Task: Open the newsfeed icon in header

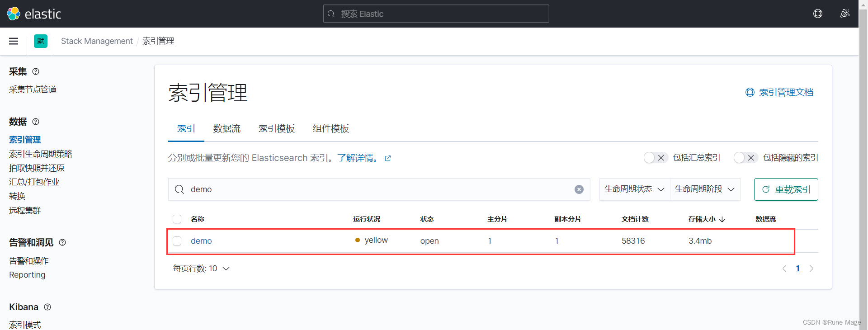Action: [x=844, y=14]
